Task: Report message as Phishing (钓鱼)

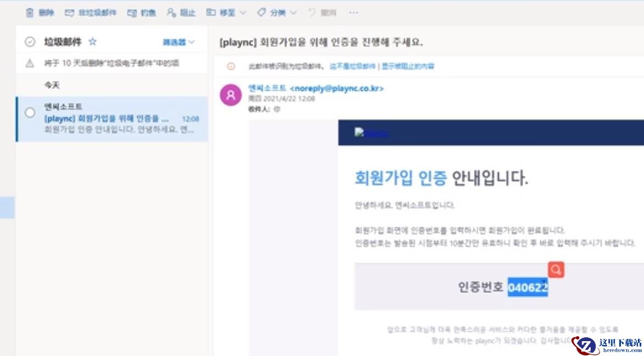Action: click(x=142, y=13)
